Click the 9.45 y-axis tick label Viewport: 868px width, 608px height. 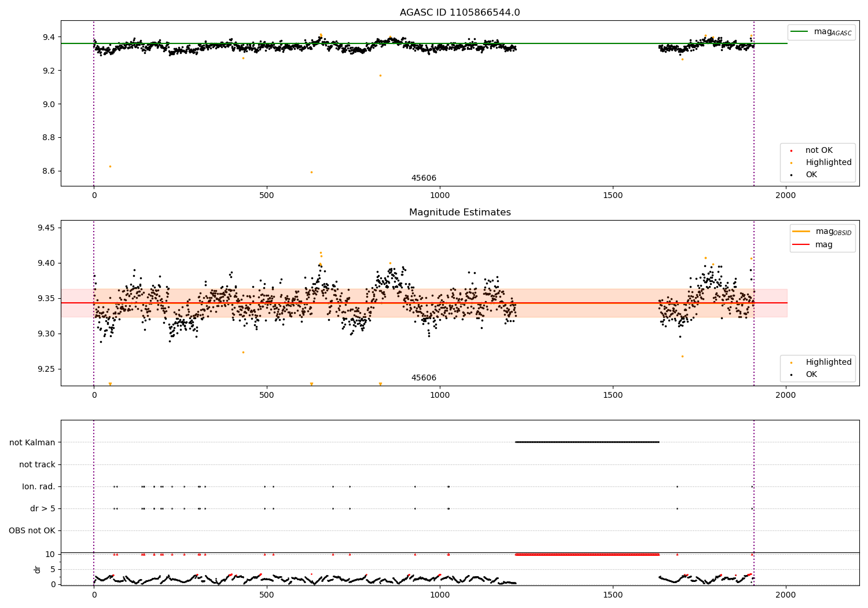tap(46, 228)
